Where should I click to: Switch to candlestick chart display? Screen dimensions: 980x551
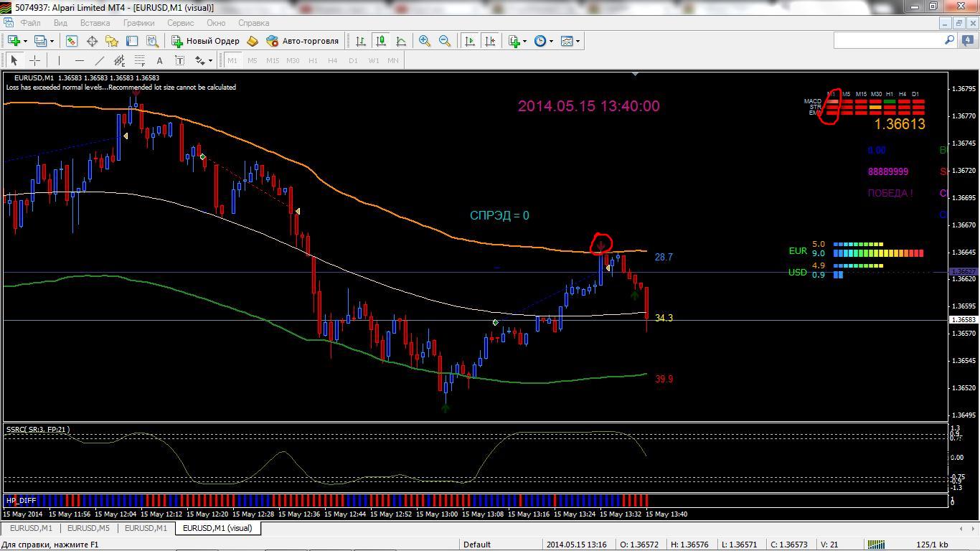pos(381,41)
